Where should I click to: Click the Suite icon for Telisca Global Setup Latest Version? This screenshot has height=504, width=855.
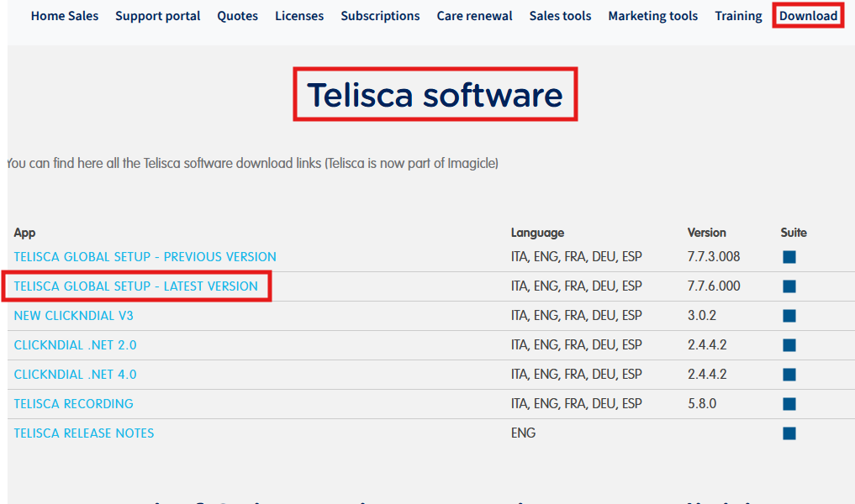(x=789, y=286)
